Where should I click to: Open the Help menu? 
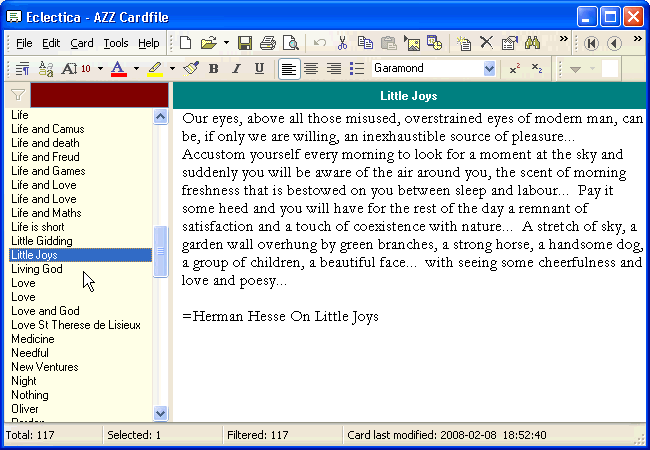[x=149, y=43]
